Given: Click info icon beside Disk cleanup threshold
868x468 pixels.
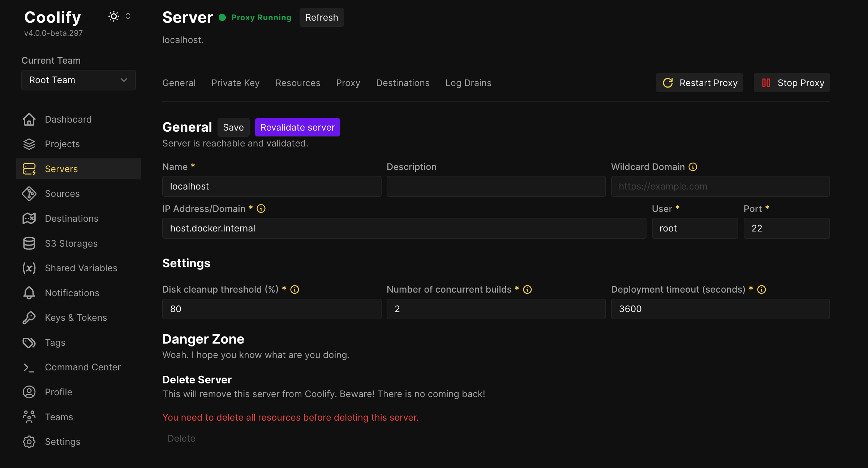Looking at the screenshot, I should coord(295,289).
